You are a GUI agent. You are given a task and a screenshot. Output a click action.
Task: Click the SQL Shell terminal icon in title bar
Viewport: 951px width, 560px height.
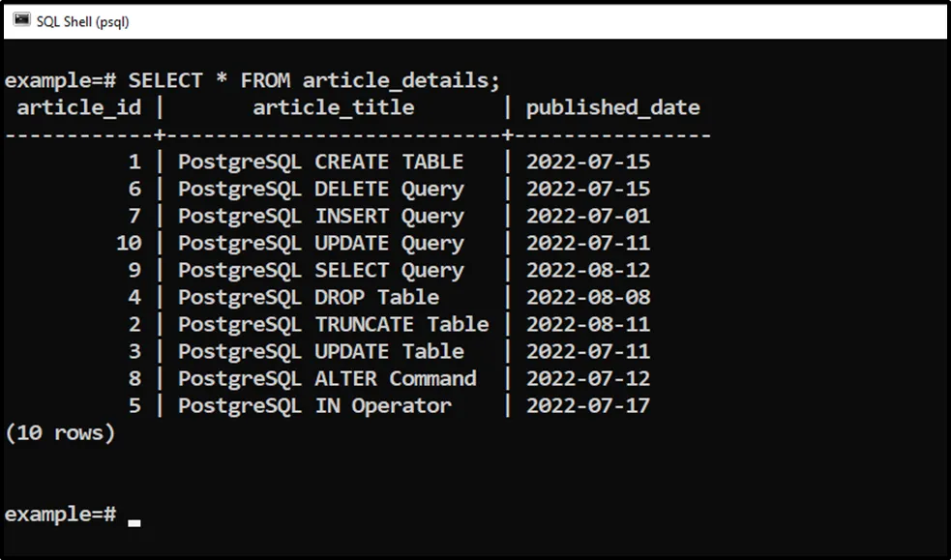click(21, 20)
